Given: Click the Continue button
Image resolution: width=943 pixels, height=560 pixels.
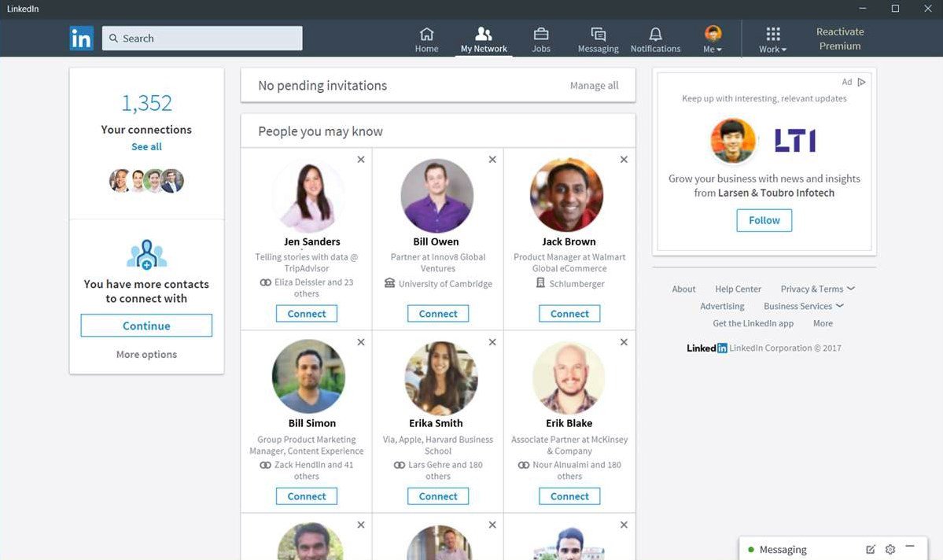Looking at the screenshot, I should 146,326.
